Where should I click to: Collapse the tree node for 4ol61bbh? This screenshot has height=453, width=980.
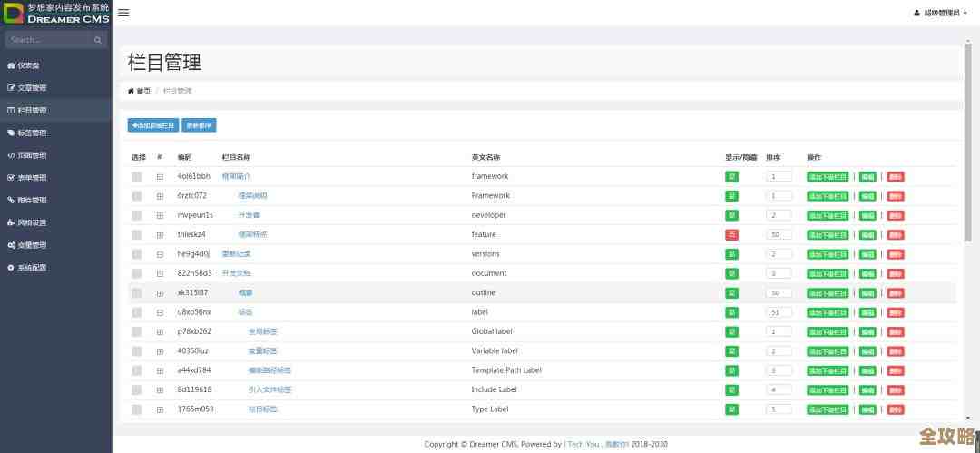pos(160,176)
